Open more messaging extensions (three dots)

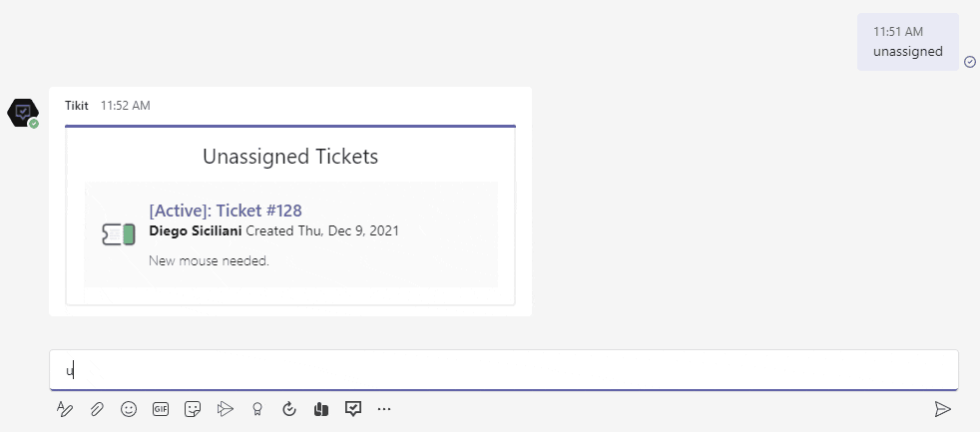[384, 408]
